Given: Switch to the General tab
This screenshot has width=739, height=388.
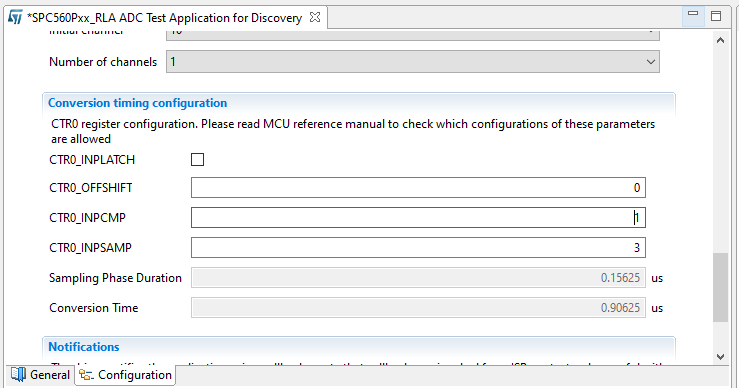Looking at the screenshot, I should 41,375.
